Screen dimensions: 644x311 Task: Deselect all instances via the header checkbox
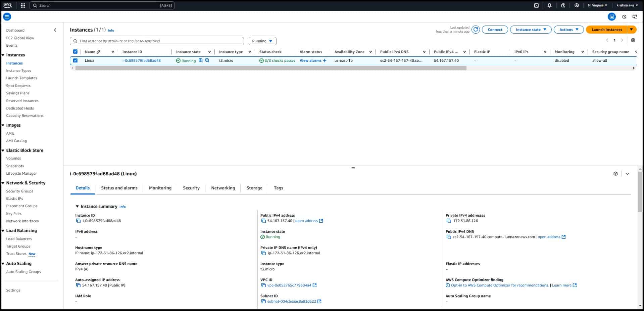coord(75,51)
